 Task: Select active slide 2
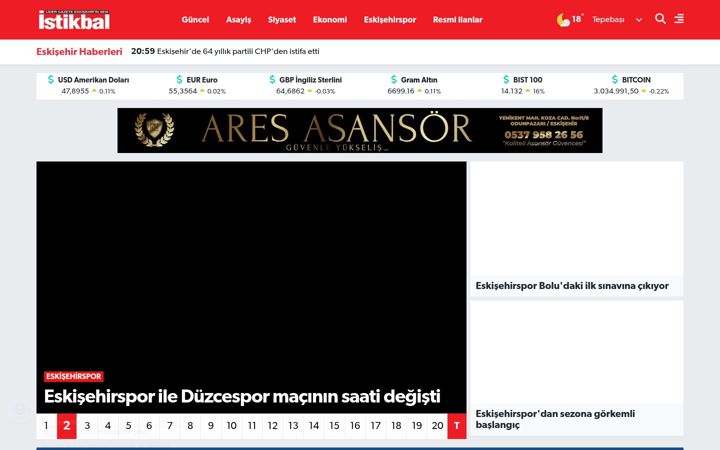point(67,426)
